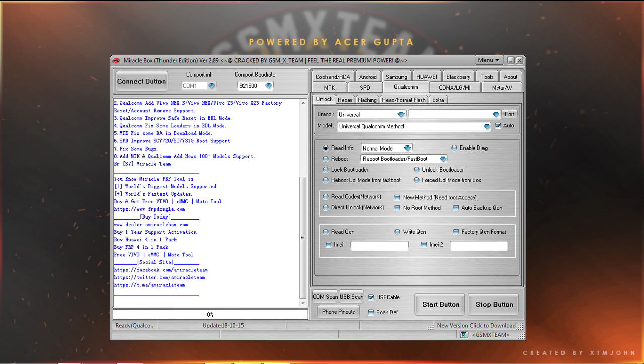Select the Unlock sub-tab

[324, 99]
